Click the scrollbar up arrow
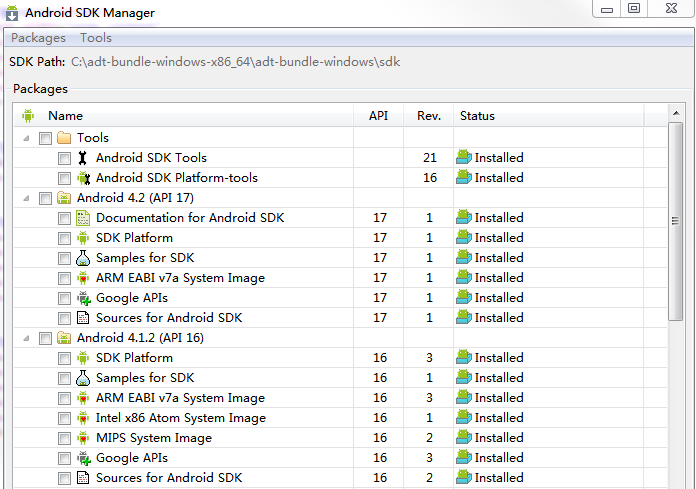Image resolution: width=696 pixels, height=489 pixels. tap(676, 114)
